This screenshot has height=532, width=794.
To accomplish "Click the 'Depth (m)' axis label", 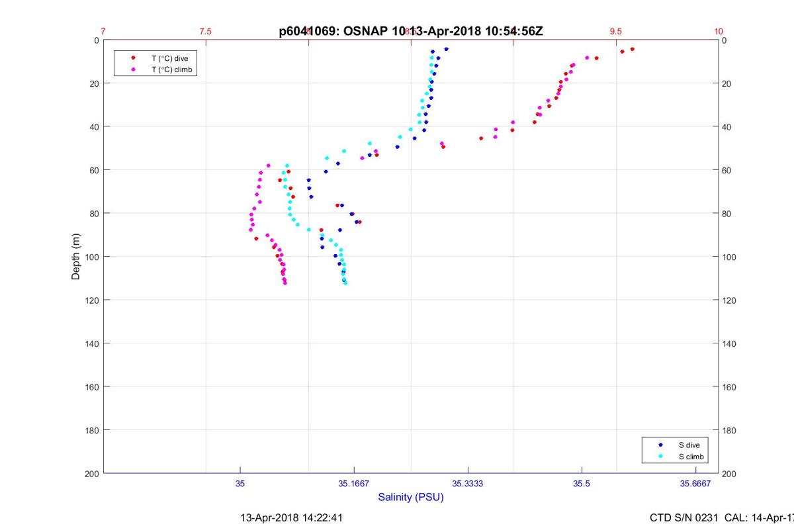I will click(x=75, y=257).
